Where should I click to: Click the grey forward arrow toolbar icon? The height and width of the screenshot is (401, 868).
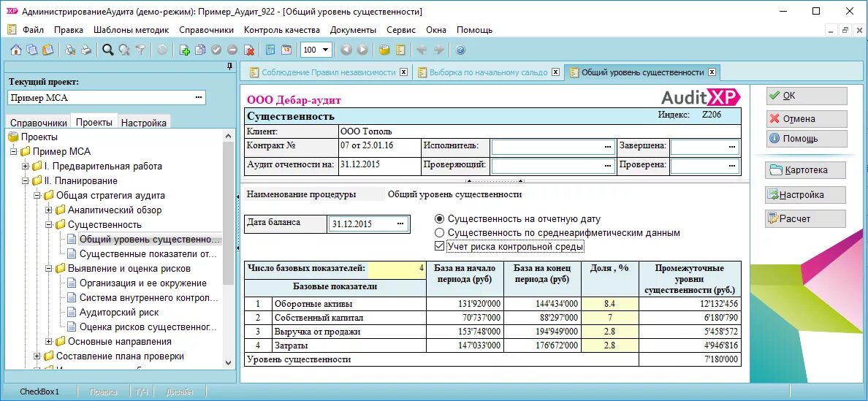[438, 50]
